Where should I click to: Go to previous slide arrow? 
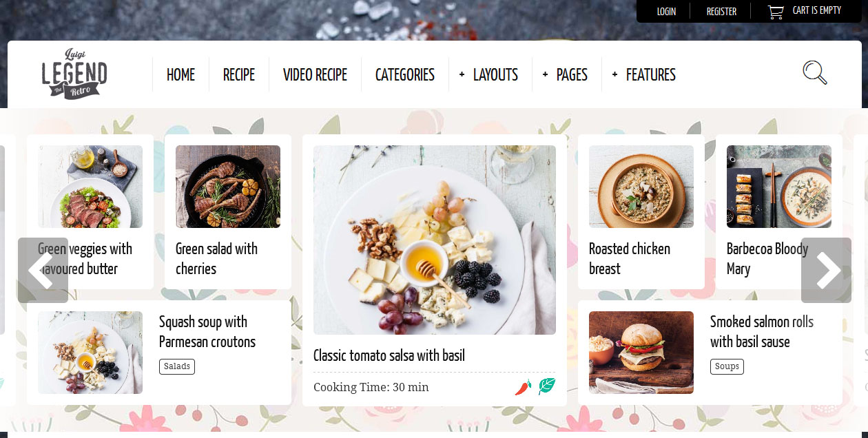(x=43, y=271)
